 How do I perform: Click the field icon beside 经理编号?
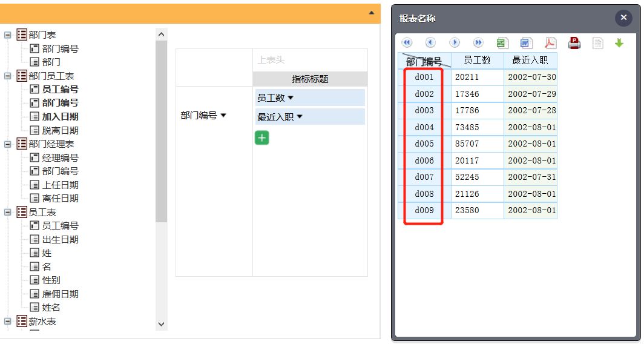coord(34,158)
